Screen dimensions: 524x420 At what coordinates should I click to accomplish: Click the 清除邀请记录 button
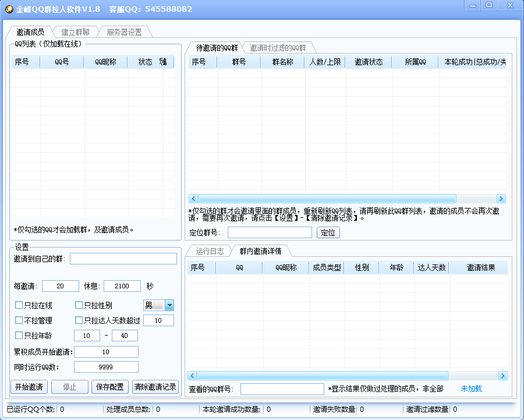[x=155, y=387]
